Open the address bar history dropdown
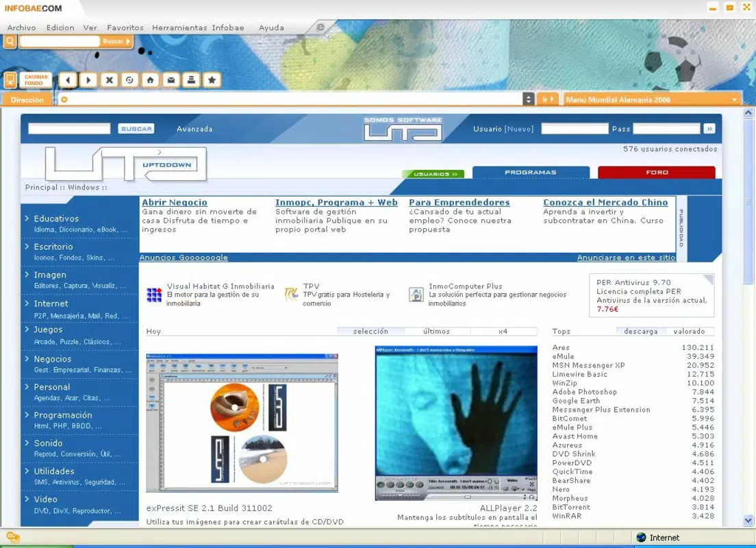Image resolution: width=756 pixels, height=548 pixels. 529,99
